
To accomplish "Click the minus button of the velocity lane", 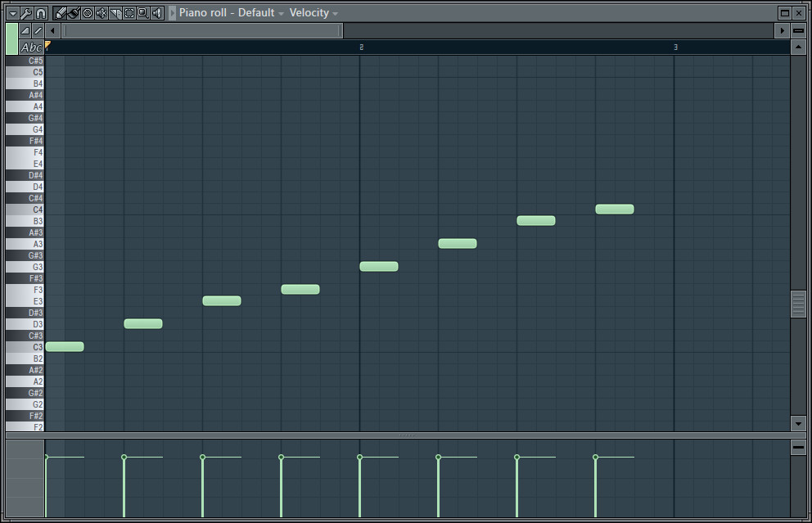I will [x=798, y=448].
